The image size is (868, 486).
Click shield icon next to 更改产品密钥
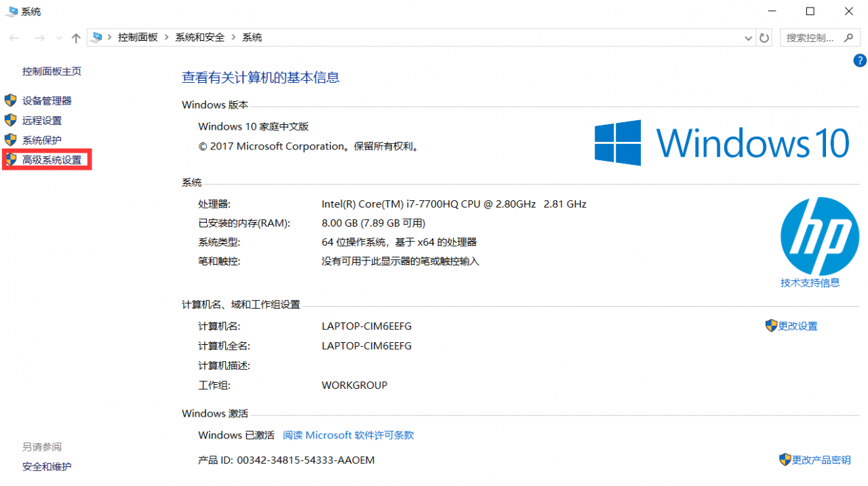[785, 460]
